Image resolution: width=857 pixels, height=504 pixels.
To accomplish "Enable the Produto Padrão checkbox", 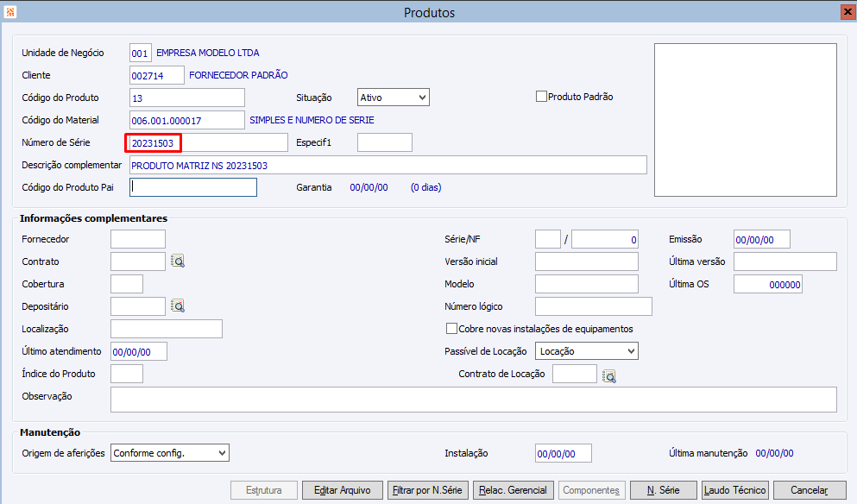I will click(542, 97).
